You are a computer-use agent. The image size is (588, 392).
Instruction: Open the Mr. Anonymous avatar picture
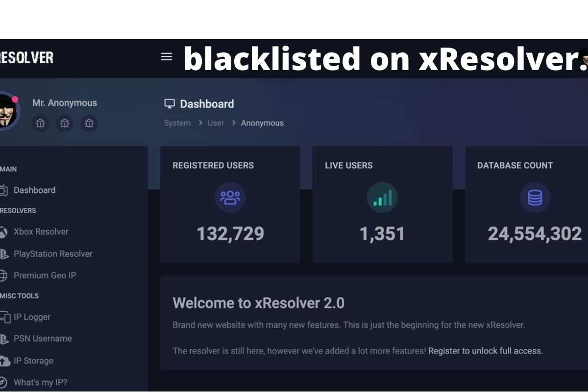tap(7, 111)
